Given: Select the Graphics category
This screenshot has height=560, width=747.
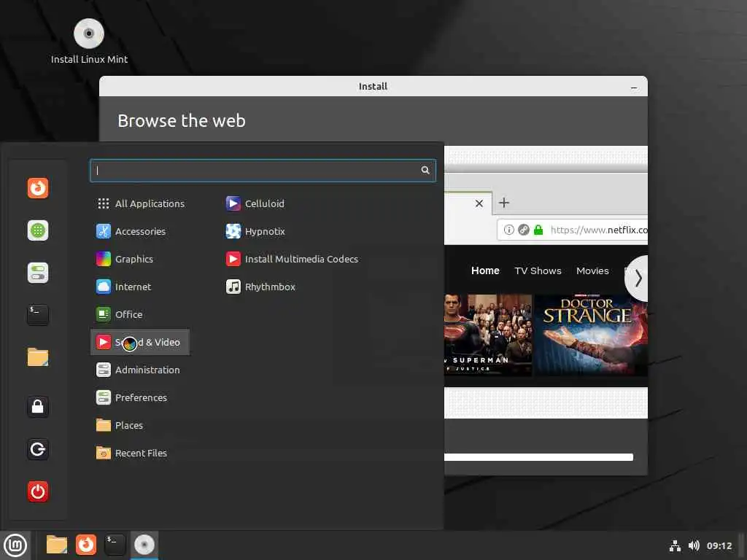Looking at the screenshot, I should pyautogui.click(x=140, y=259).
